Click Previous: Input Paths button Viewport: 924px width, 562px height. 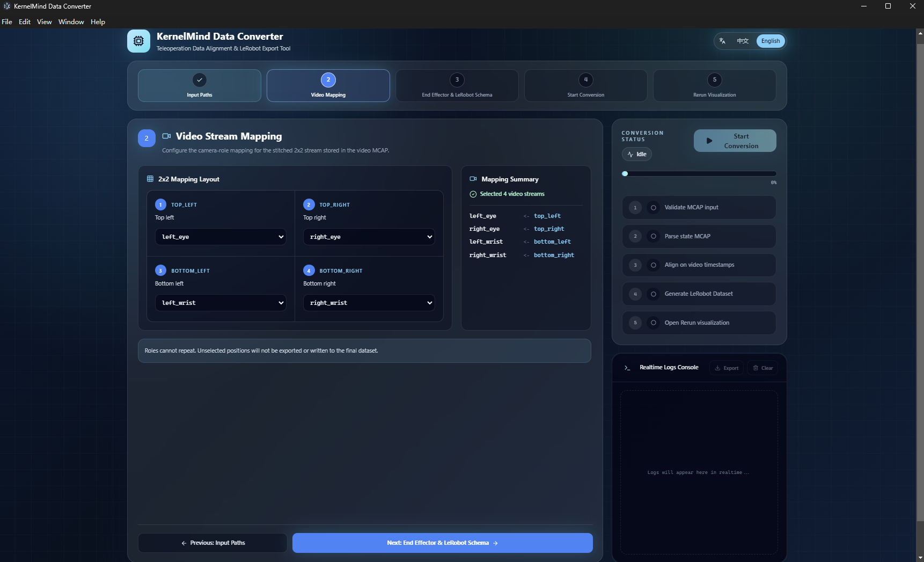(x=212, y=543)
